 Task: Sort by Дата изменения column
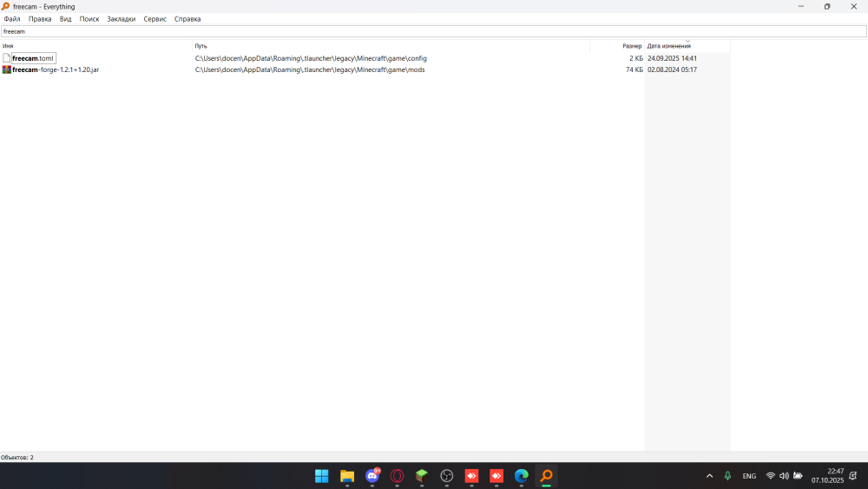(x=687, y=46)
